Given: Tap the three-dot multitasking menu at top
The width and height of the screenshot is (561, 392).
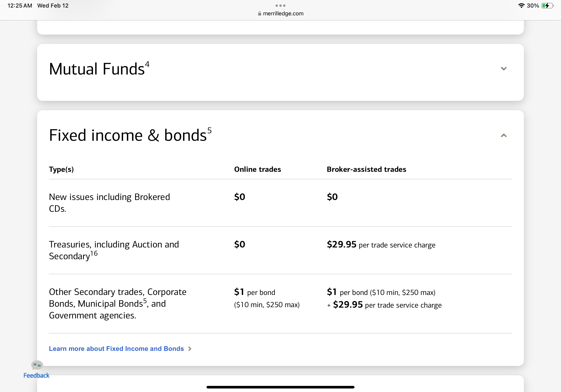Looking at the screenshot, I should [280, 5].
